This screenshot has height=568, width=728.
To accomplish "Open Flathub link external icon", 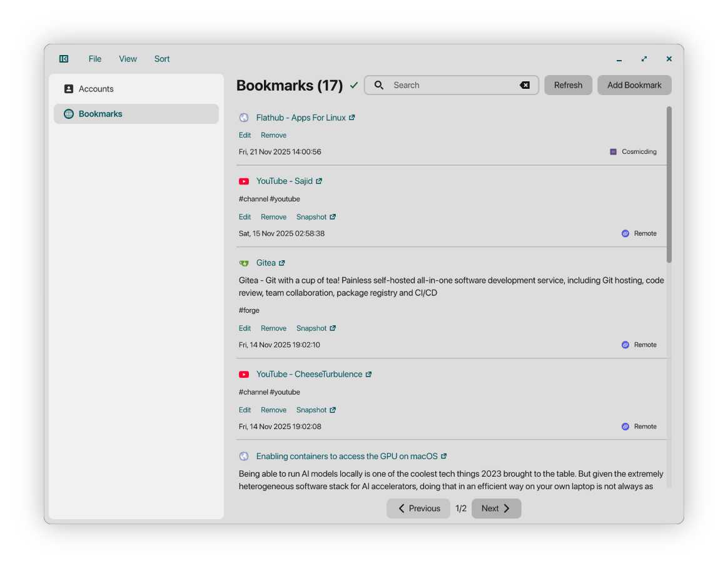I will pyautogui.click(x=352, y=118).
